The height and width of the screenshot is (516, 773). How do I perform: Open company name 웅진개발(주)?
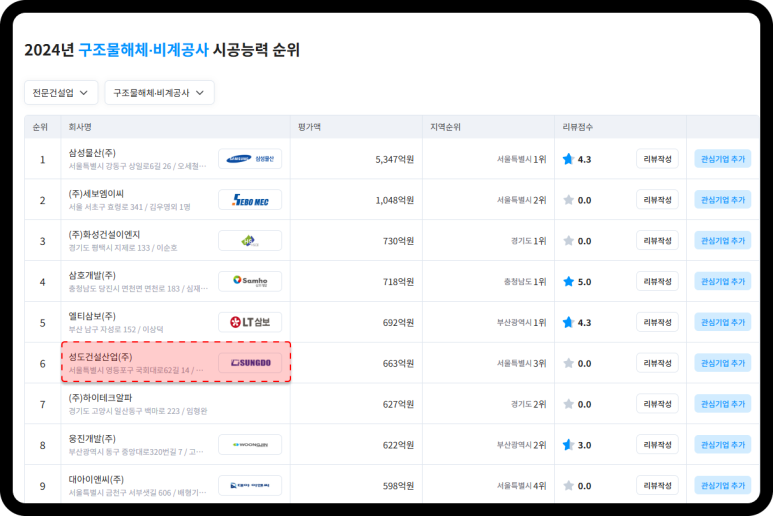92,439
